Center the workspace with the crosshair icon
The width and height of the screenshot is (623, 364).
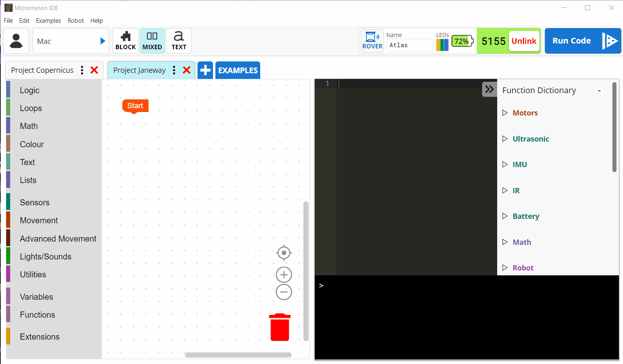coord(284,253)
